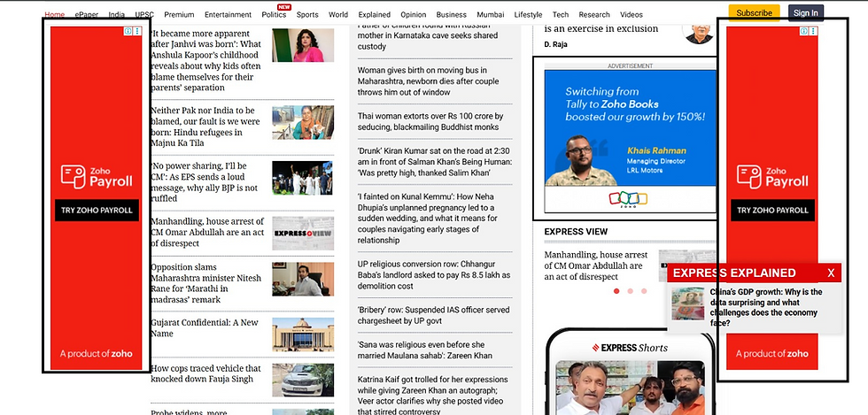
Task: Click ad info icon on left Zoho Payroll ad
Action: click(128, 31)
